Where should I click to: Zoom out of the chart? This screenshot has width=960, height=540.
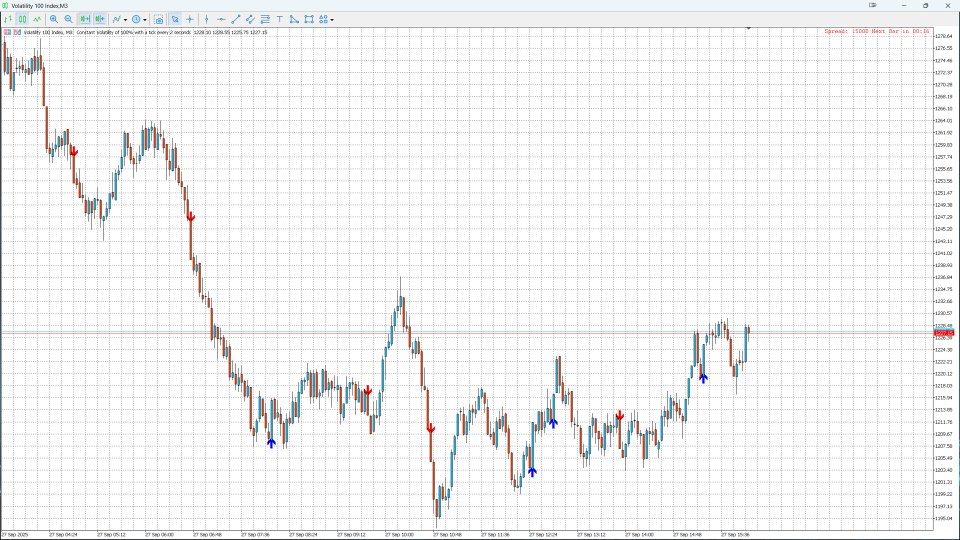(69, 20)
